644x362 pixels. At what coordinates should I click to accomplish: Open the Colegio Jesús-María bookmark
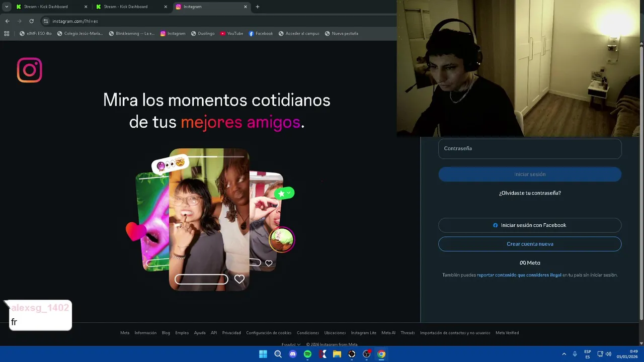tap(80, 34)
